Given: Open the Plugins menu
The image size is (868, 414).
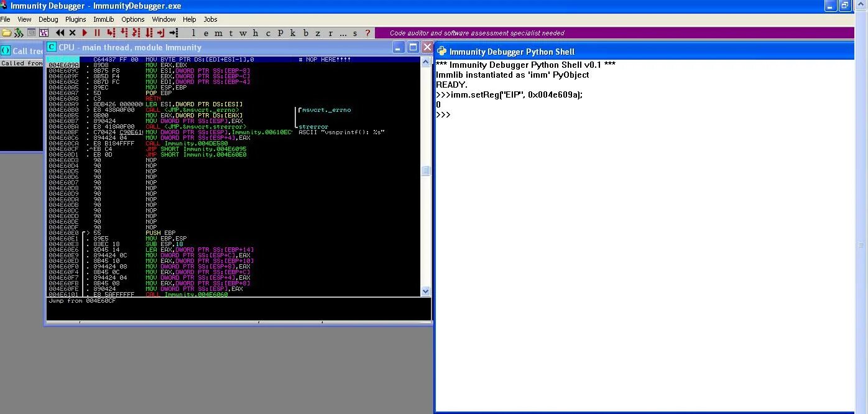Looking at the screenshot, I should coord(76,19).
